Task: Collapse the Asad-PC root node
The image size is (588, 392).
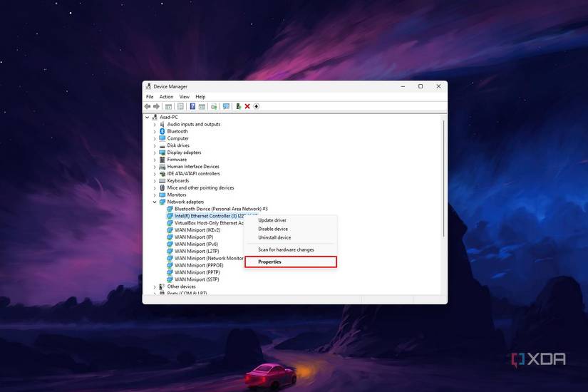Action: pos(147,118)
